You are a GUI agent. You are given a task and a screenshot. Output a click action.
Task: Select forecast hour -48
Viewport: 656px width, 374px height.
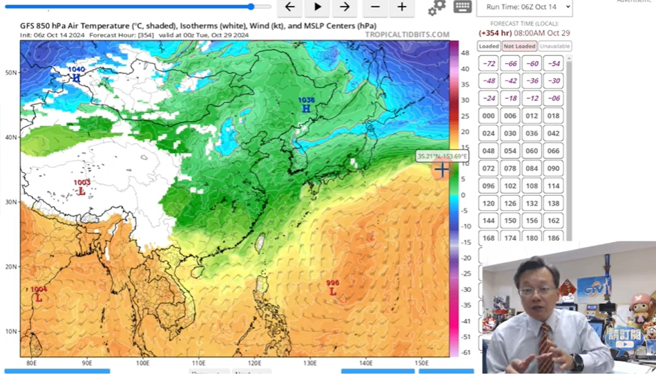(x=488, y=81)
